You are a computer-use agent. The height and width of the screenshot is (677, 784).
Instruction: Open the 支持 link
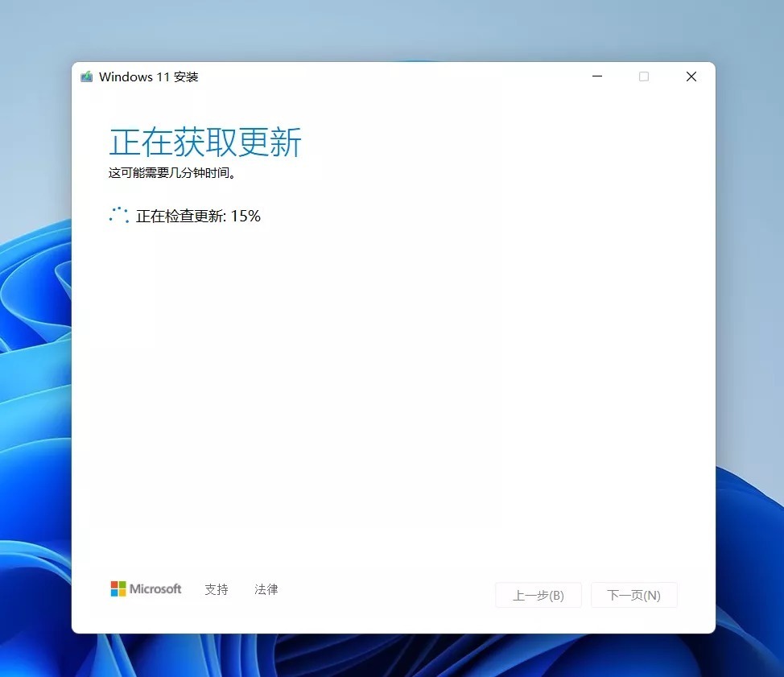point(217,589)
